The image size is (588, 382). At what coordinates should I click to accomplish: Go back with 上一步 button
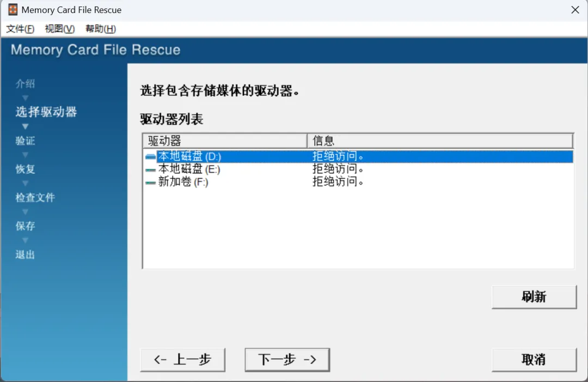[x=182, y=360]
